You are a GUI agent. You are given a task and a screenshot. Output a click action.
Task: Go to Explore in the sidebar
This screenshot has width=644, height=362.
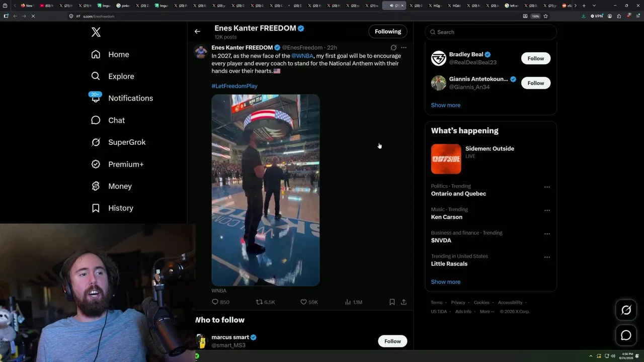113,76
